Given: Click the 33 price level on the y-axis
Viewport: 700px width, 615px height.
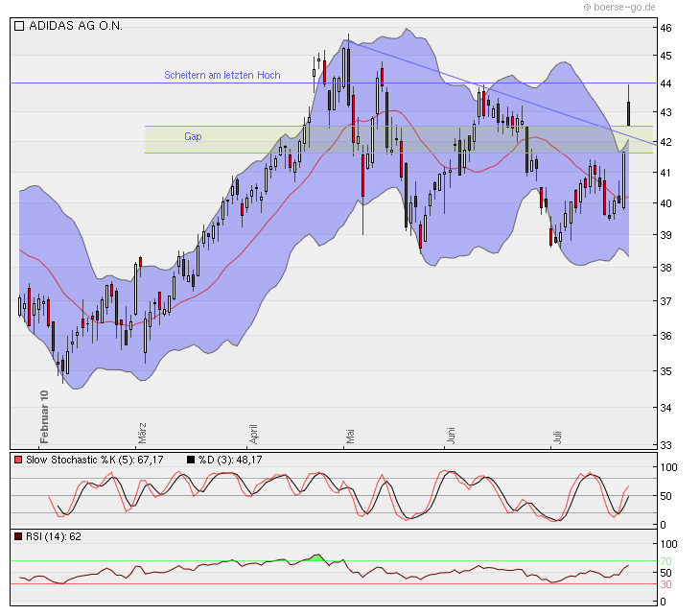Looking at the screenshot, I should [665, 444].
